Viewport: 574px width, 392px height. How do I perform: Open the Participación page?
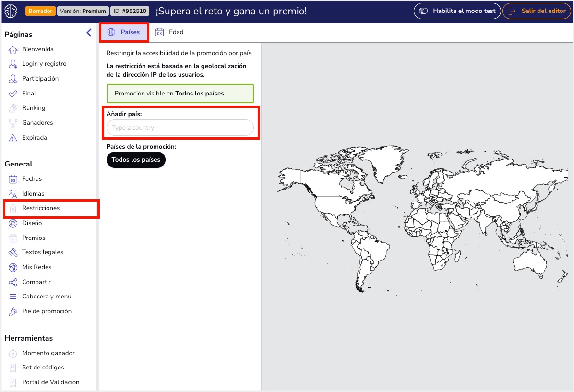(40, 79)
